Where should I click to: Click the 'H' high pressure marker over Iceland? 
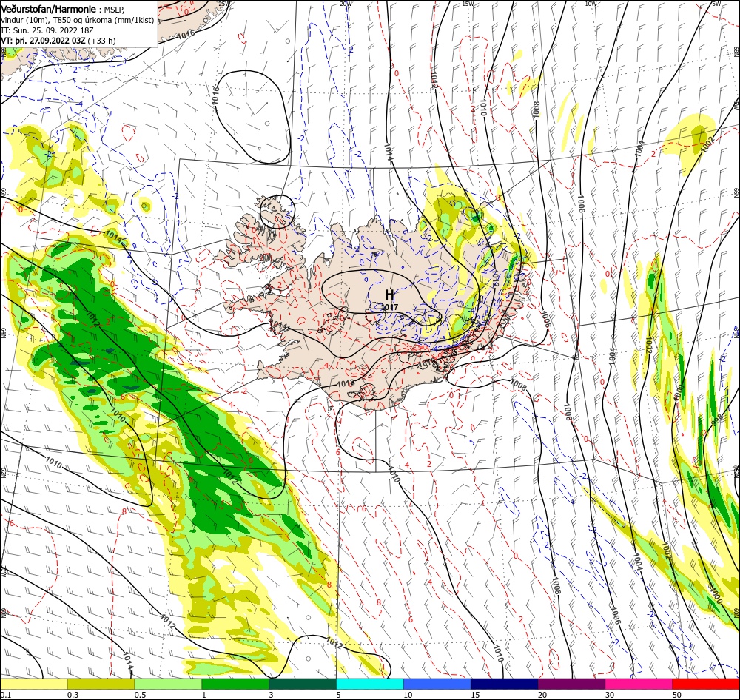[x=389, y=295]
